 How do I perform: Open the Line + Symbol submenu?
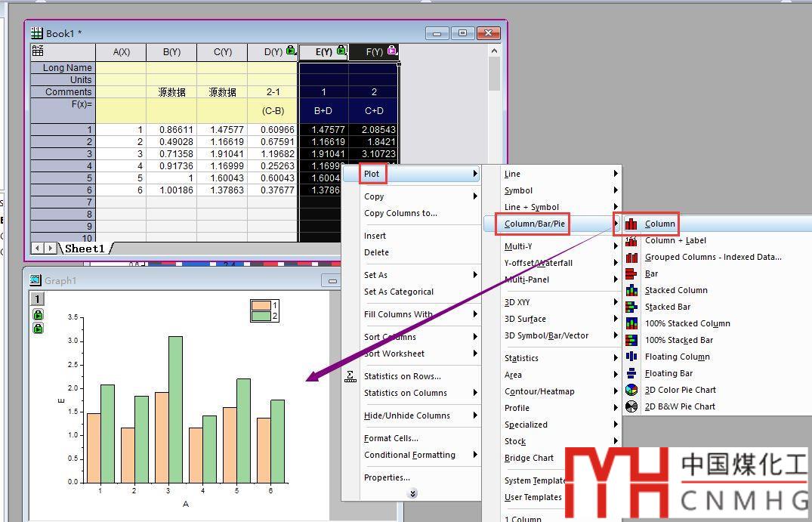click(x=552, y=207)
